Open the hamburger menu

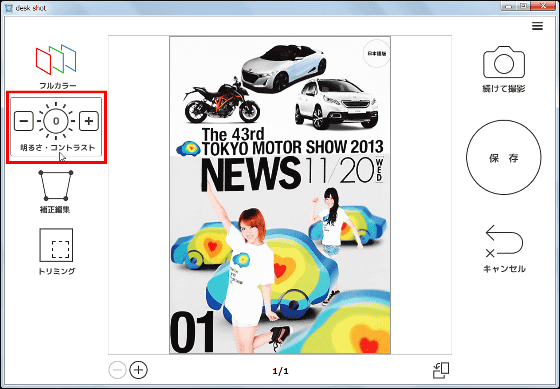(537, 26)
